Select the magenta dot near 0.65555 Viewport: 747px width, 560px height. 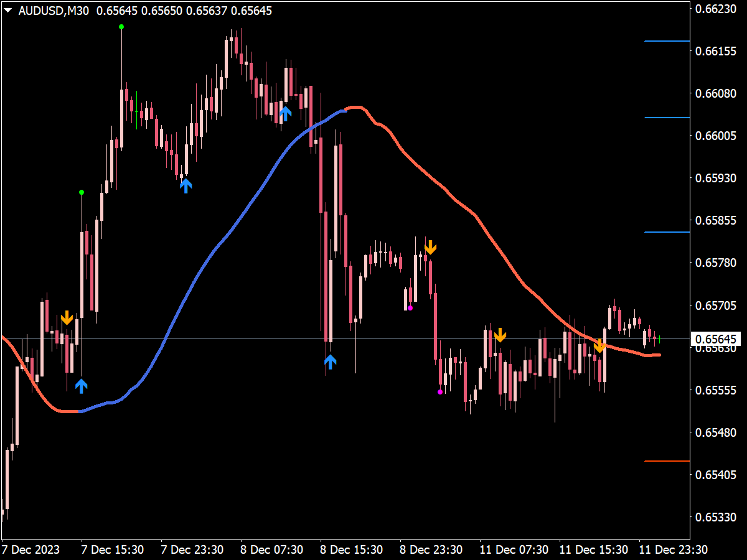pos(440,392)
